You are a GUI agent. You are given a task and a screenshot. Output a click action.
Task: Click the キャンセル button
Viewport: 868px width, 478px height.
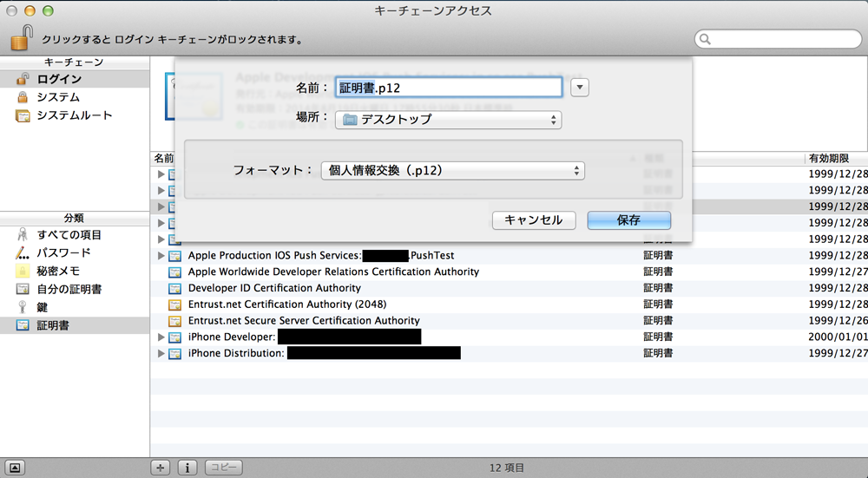[534, 220]
